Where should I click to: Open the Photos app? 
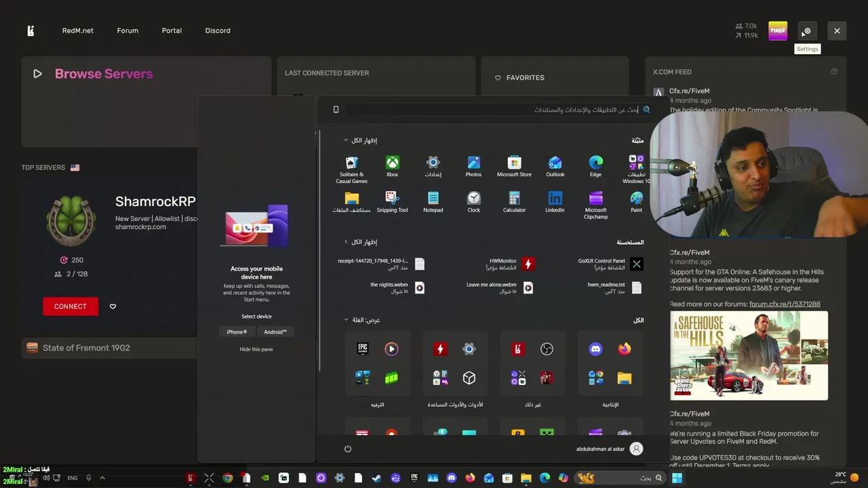point(473,167)
